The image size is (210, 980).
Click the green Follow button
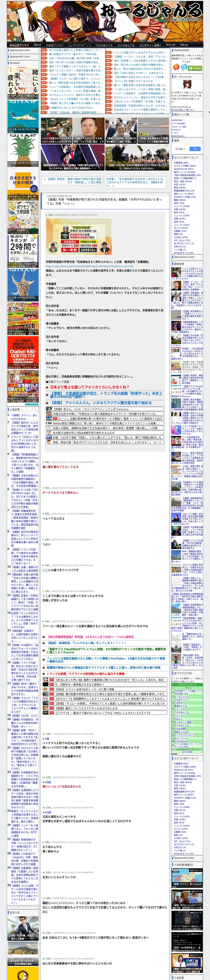[x=195, y=68]
